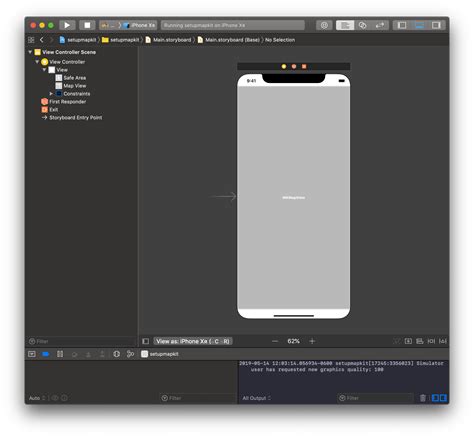Switch to the Standard editor
This screenshot has height=437, width=474.
point(345,25)
